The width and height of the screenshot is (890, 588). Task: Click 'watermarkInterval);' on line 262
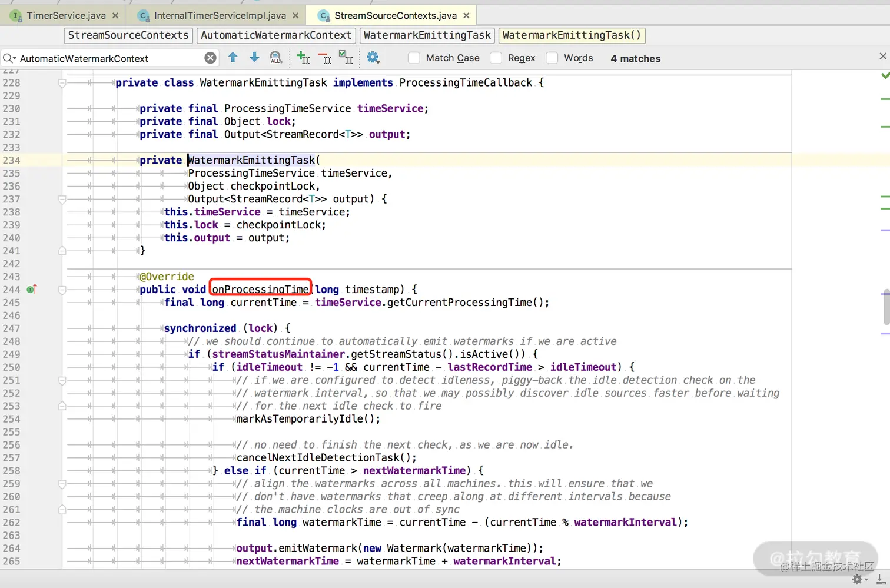(x=631, y=523)
